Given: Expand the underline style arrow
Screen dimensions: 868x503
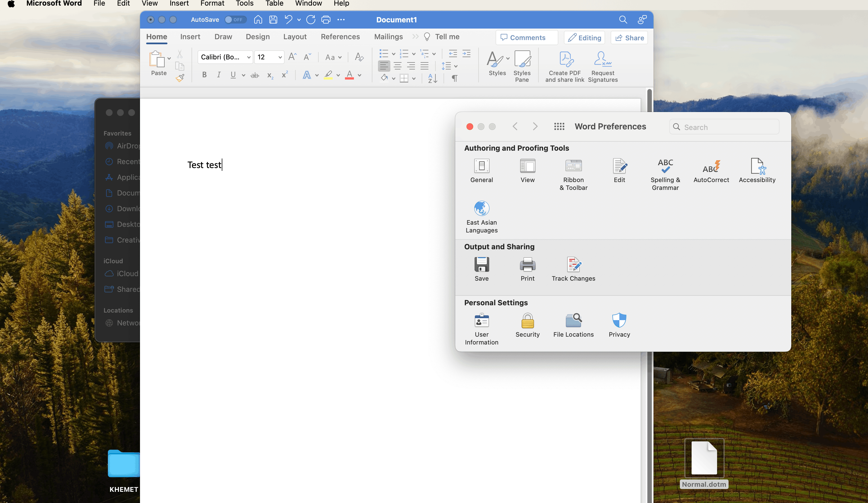Looking at the screenshot, I should 243,75.
